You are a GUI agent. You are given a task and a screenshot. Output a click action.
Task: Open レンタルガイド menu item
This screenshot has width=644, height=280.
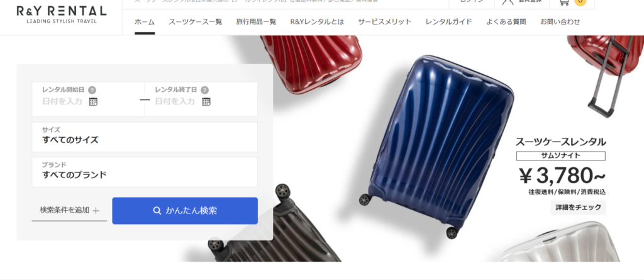point(449,22)
